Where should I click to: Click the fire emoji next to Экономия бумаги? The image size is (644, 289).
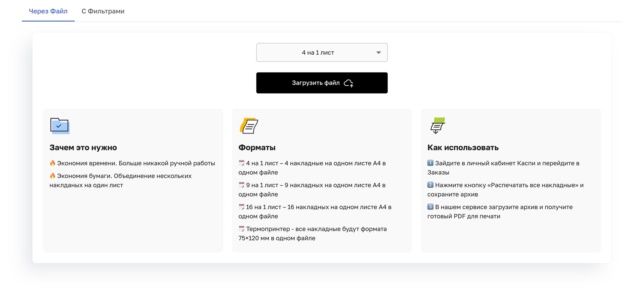[x=52, y=176]
